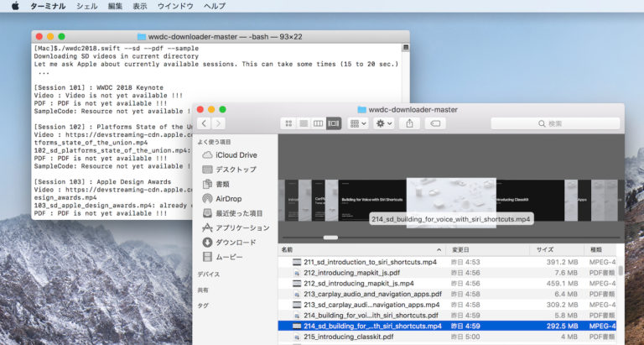Open the シェル menu
The image size is (644, 345).
[87, 6]
